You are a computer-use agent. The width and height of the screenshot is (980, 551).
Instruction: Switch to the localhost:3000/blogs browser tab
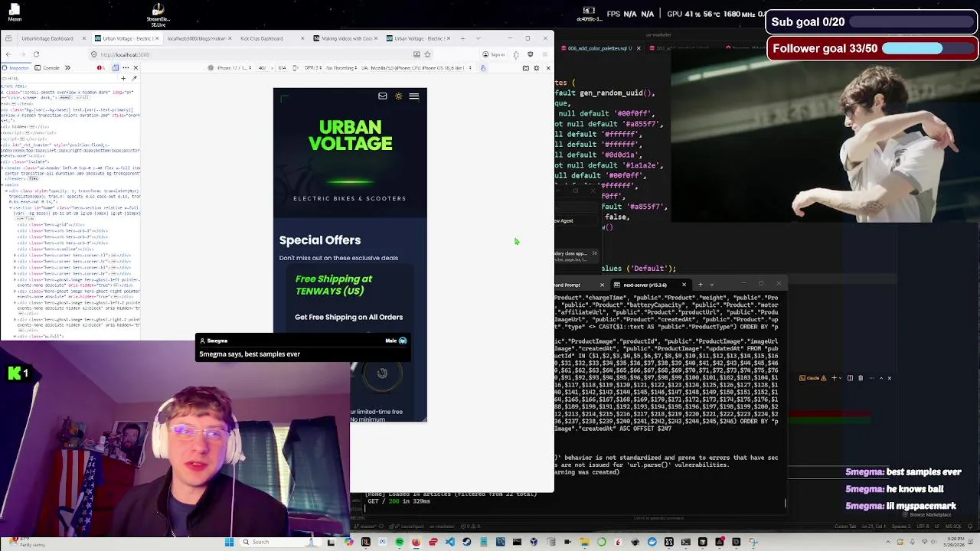point(197,38)
